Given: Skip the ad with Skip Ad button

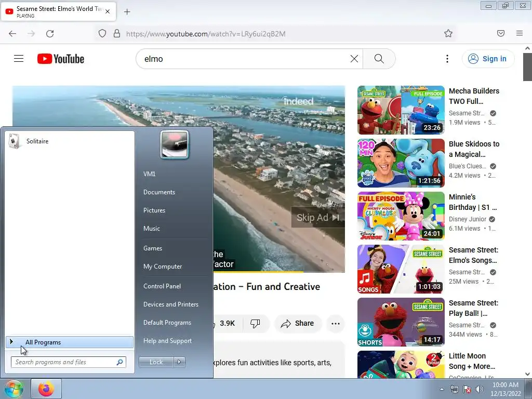Looking at the screenshot, I should tap(318, 218).
